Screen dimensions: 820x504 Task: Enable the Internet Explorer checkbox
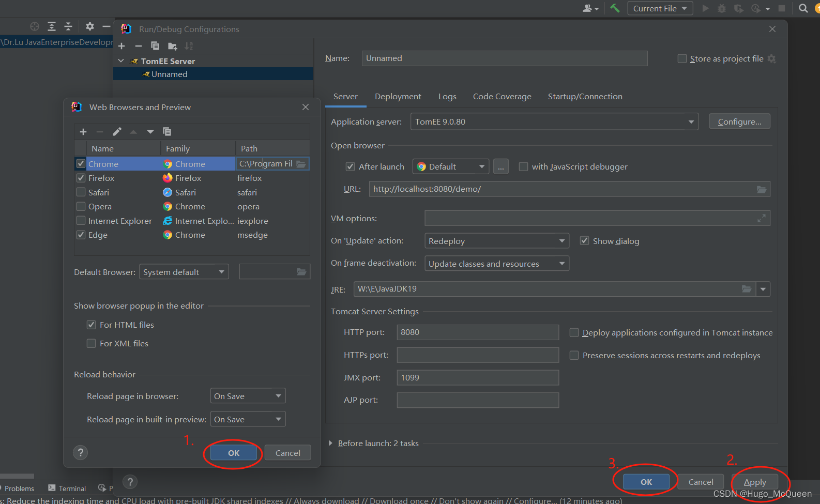pos(81,221)
